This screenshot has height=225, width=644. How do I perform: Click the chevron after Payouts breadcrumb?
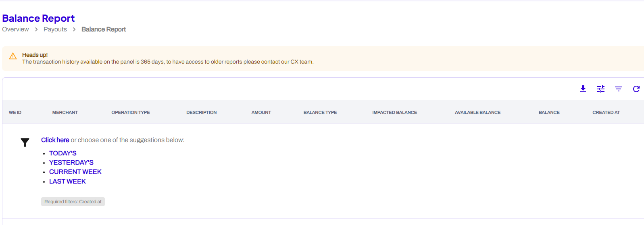coord(74,29)
